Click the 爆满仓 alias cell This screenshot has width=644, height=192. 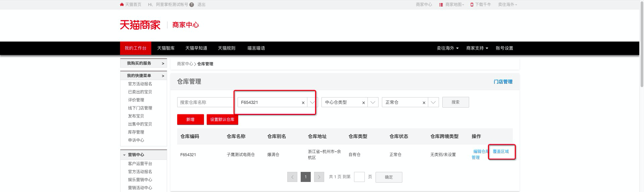pos(273,155)
